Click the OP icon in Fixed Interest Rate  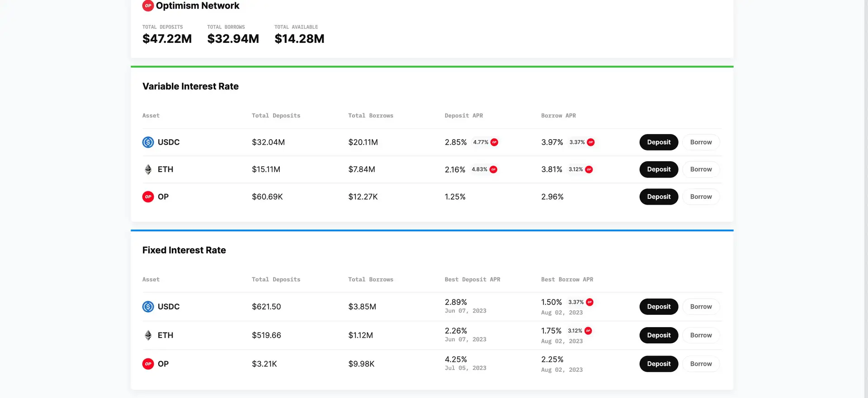pos(148,364)
